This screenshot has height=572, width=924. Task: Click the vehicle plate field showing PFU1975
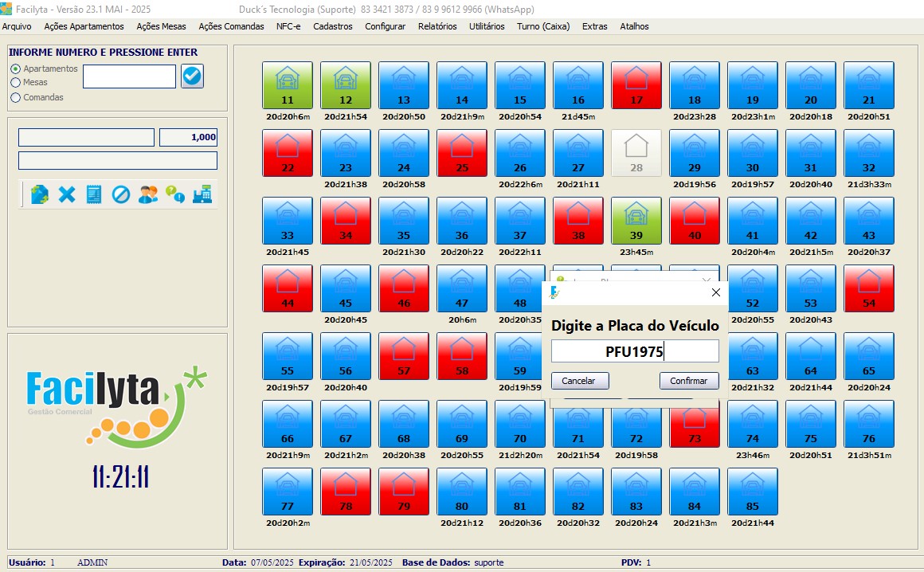pos(635,351)
